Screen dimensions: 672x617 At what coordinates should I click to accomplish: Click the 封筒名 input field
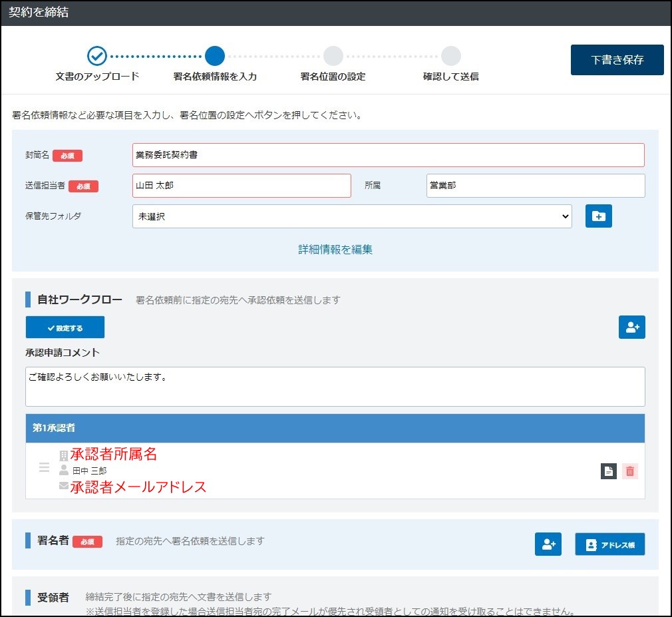(x=388, y=155)
